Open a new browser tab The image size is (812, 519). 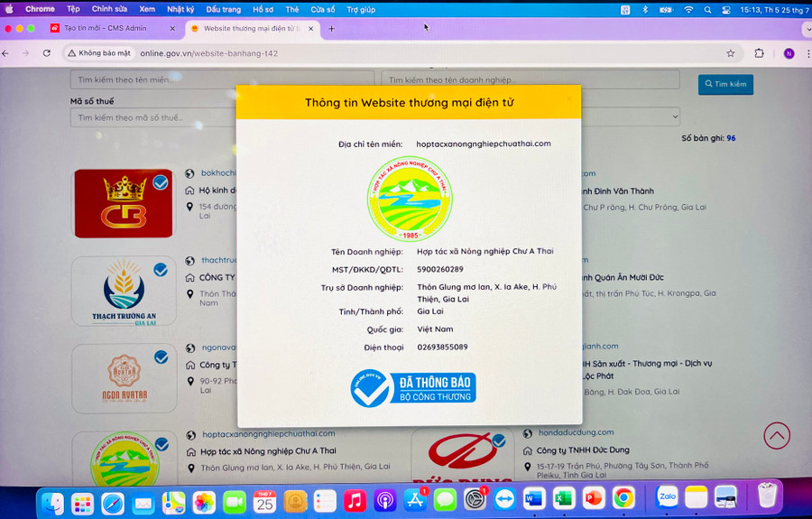[331, 29]
